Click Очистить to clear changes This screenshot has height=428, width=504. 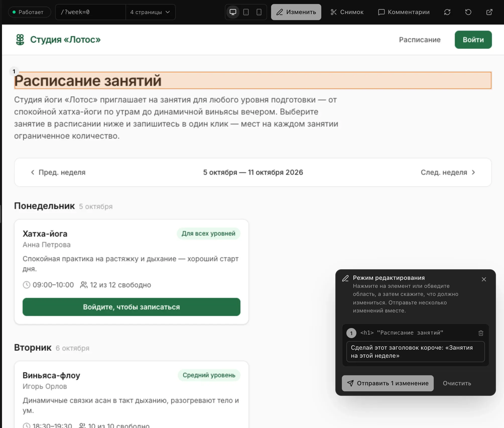pyautogui.click(x=457, y=383)
